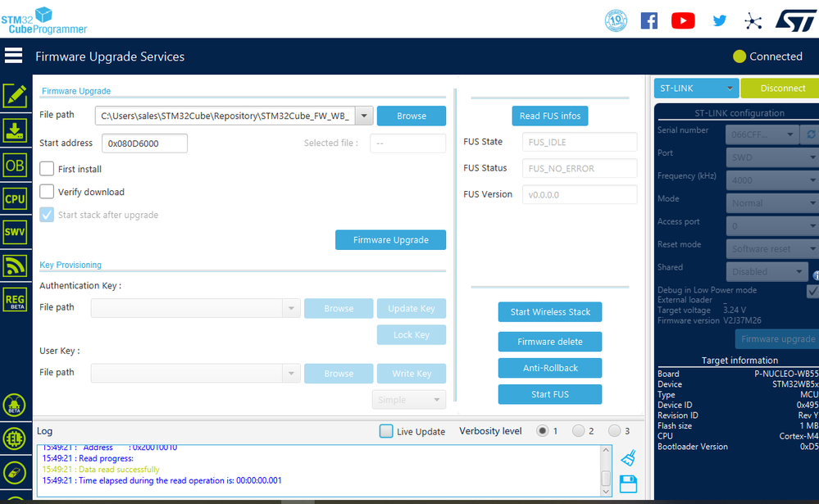Click the Update Key button
819x504 pixels.
[412, 308]
